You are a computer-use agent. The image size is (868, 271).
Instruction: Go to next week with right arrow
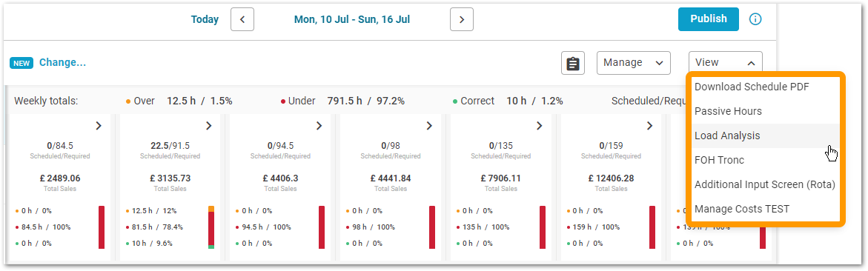click(462, 20)
